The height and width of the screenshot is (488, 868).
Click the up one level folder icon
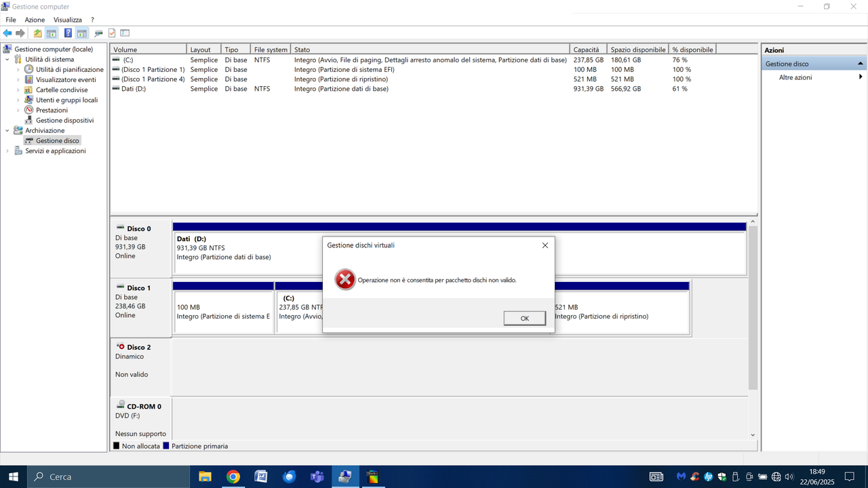coord(37,33)
